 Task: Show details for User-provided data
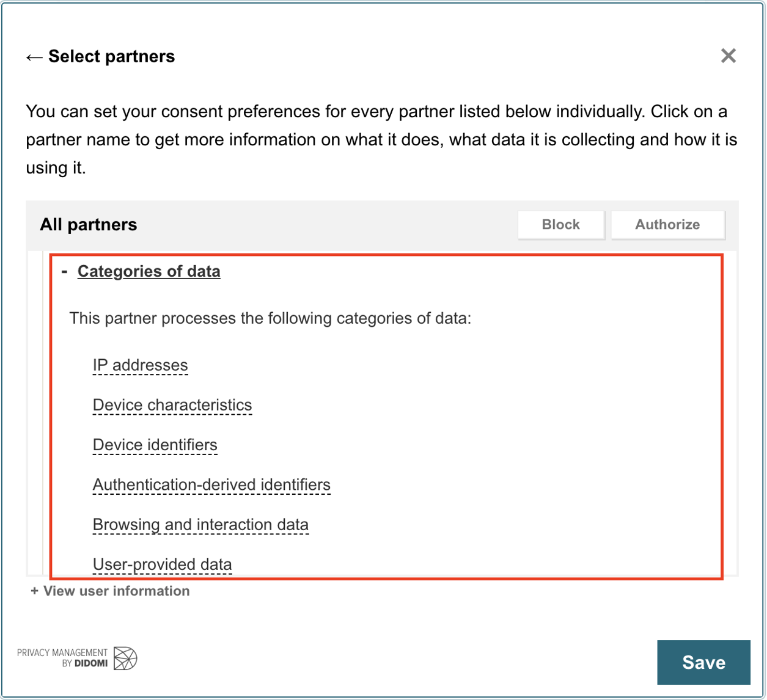(163, 565)
